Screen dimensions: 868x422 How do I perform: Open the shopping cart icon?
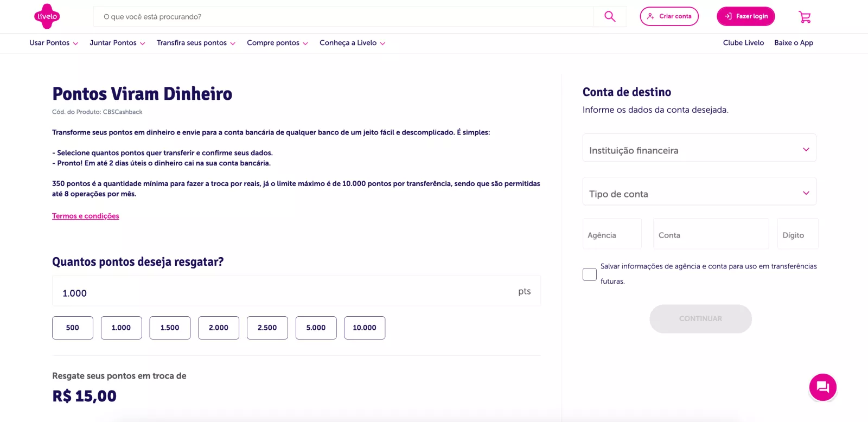tap(805, 17)
